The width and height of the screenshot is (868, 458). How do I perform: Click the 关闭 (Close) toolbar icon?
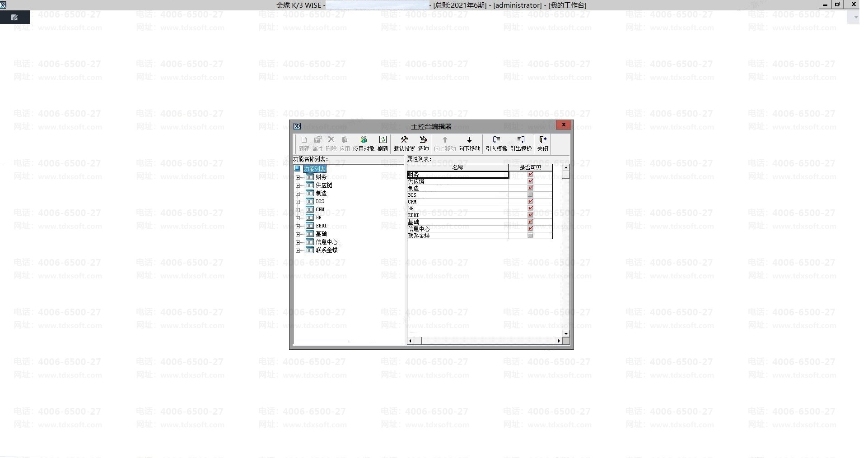click(x=542, y=143)
